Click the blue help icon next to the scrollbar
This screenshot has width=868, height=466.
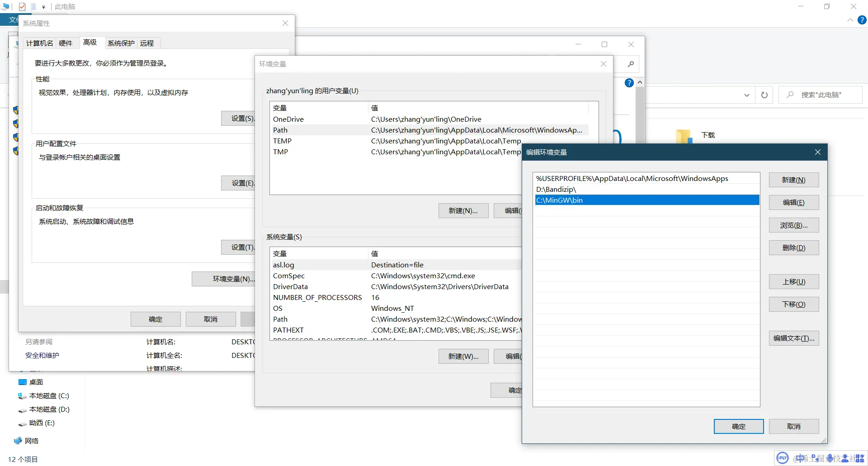tap(629, 83)
